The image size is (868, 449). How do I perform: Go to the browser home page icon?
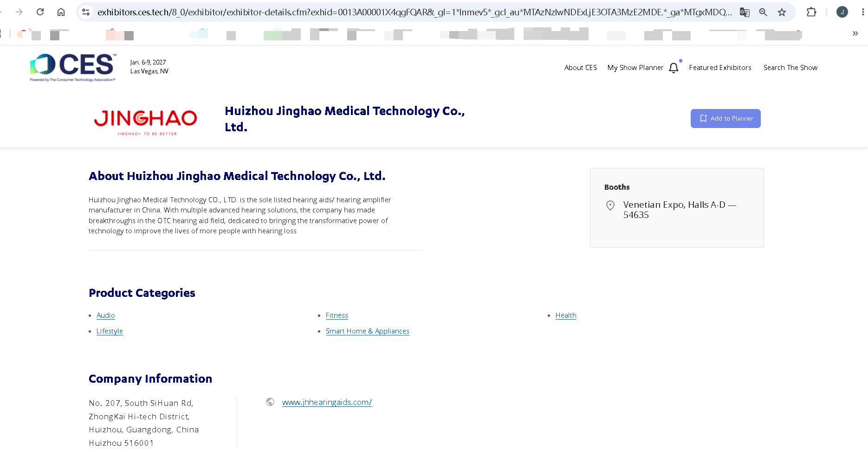tap(61, 12)
